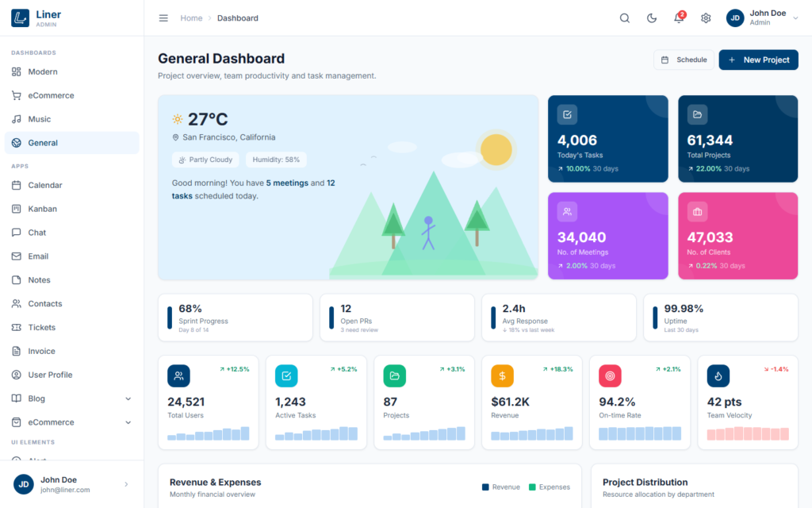Click the Revenue dollar icon

point(502,375)
